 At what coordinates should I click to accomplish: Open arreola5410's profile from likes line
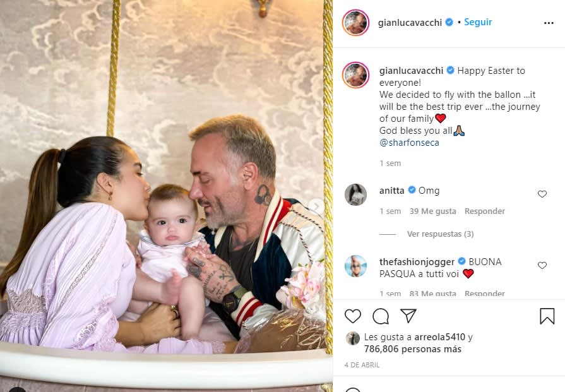pos(439,337)
